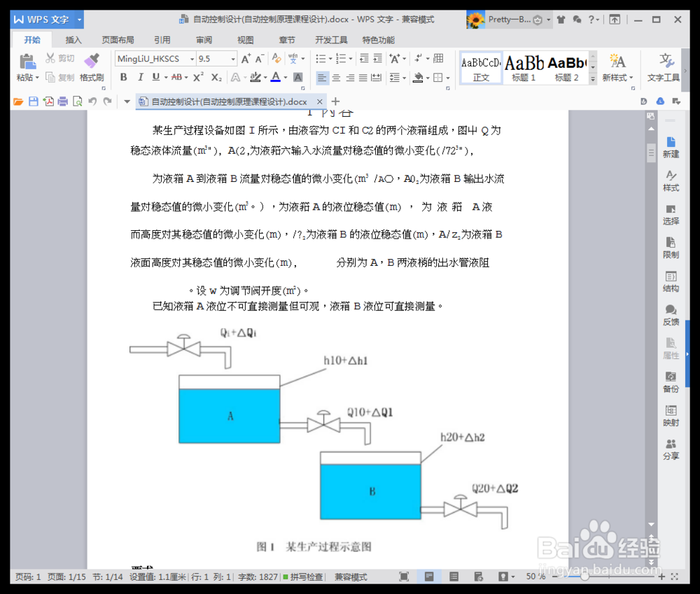Apply the 正文 style from style gallery
700x594 pixels.
pos(481,66)
